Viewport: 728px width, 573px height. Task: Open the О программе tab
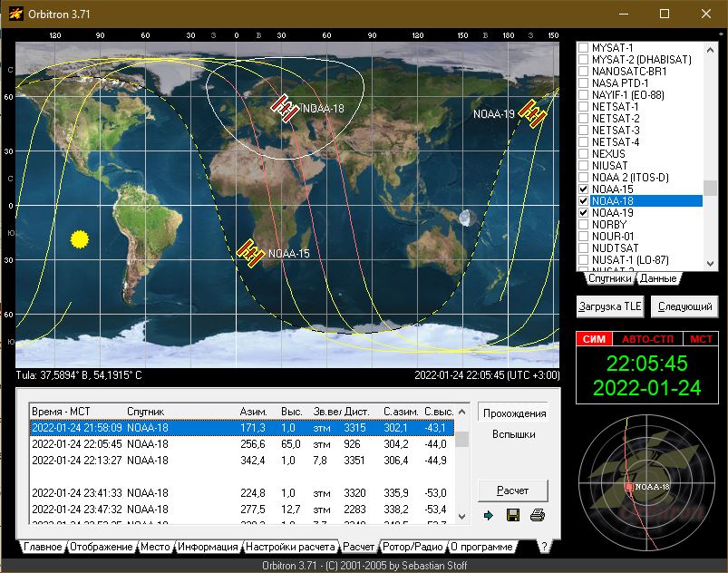pyautogui.click(x=481, y=547)
